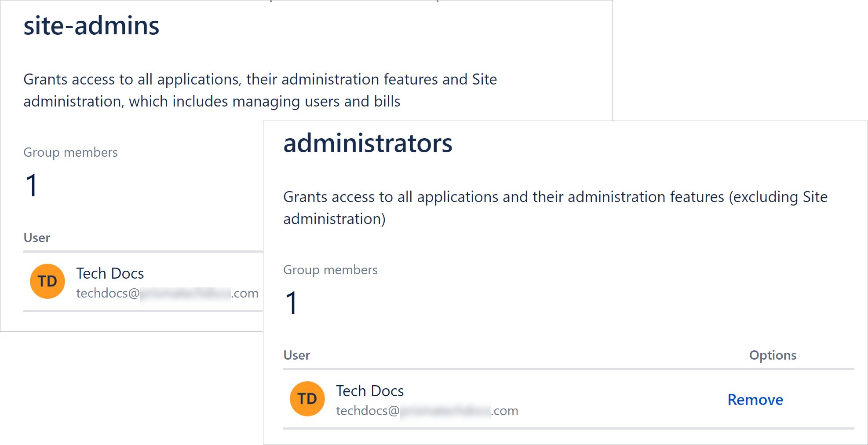Click 'Grants access' description line in administrators

tap(555, 197)
